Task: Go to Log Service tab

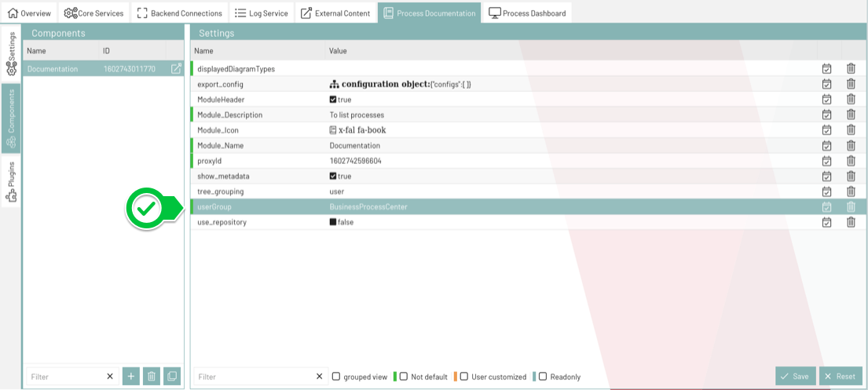Action: 262,13
